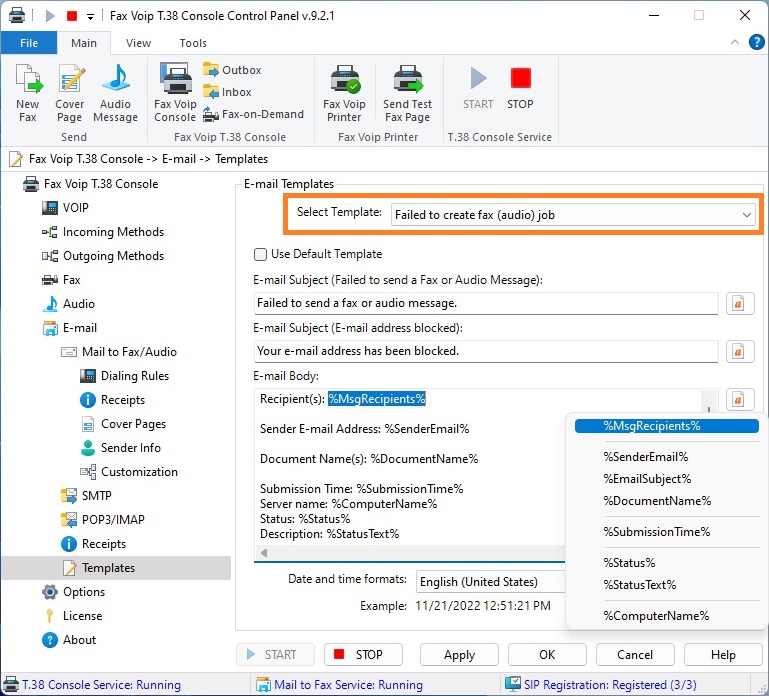Open Fax Voip Printer ribbon icon

(344, 93)
